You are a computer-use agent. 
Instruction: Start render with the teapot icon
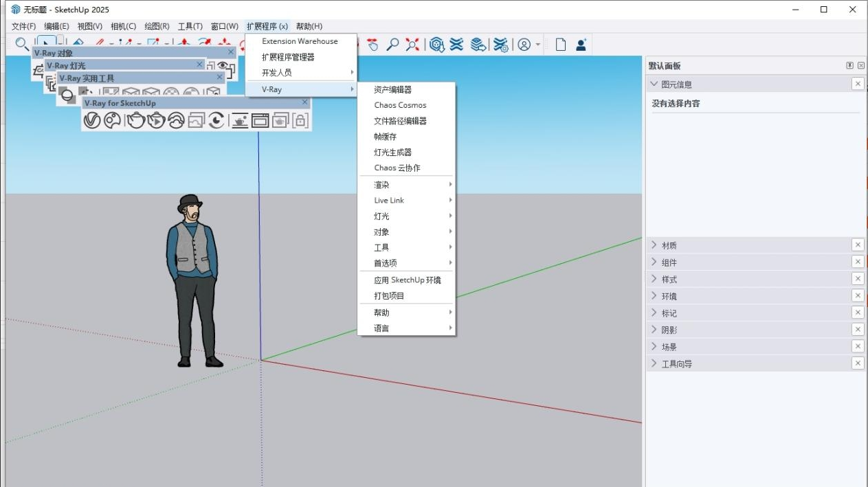click(137, 120)
